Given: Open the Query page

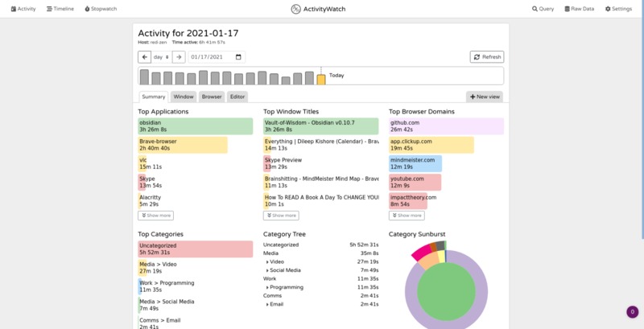Looking at the screenshot, I should [543, 9].
